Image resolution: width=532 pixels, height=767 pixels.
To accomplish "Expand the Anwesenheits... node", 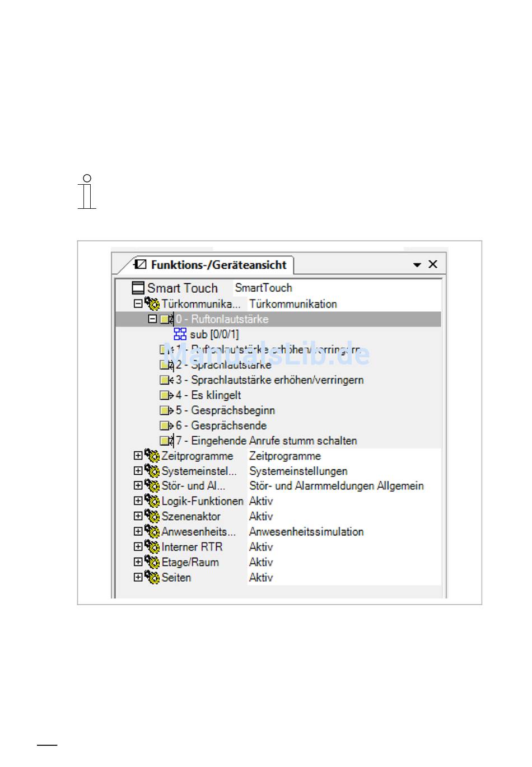I will (138, 531).
